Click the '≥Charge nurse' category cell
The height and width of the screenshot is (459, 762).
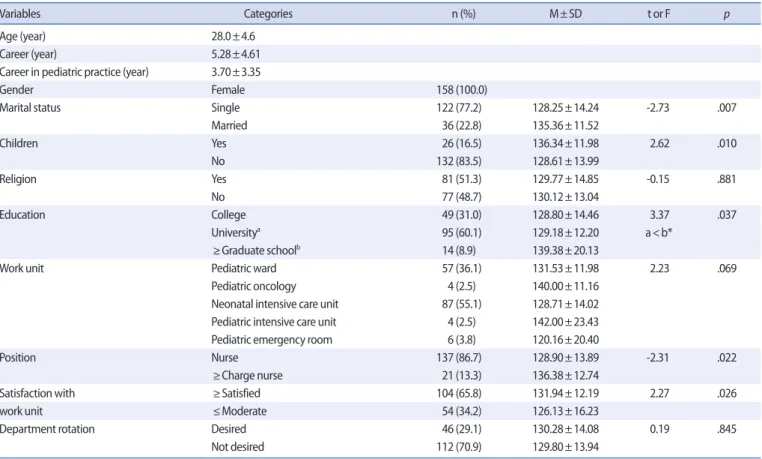click(247, 376)
